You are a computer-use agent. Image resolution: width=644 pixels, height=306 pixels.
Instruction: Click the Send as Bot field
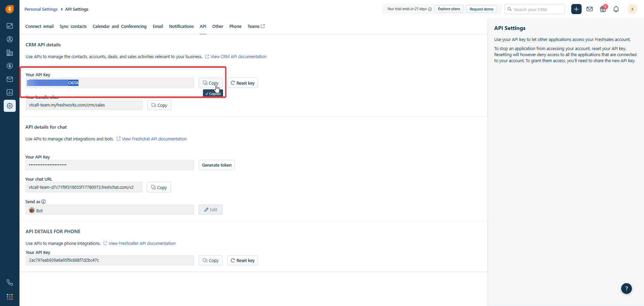pos(110,210)
